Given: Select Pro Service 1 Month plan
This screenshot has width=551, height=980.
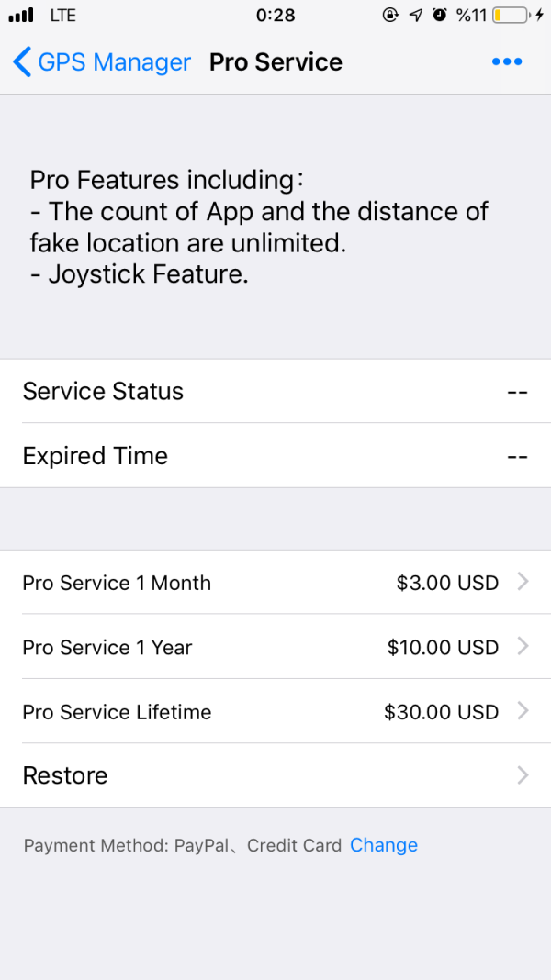Looking at the screenshot, I should pos(117,583).
